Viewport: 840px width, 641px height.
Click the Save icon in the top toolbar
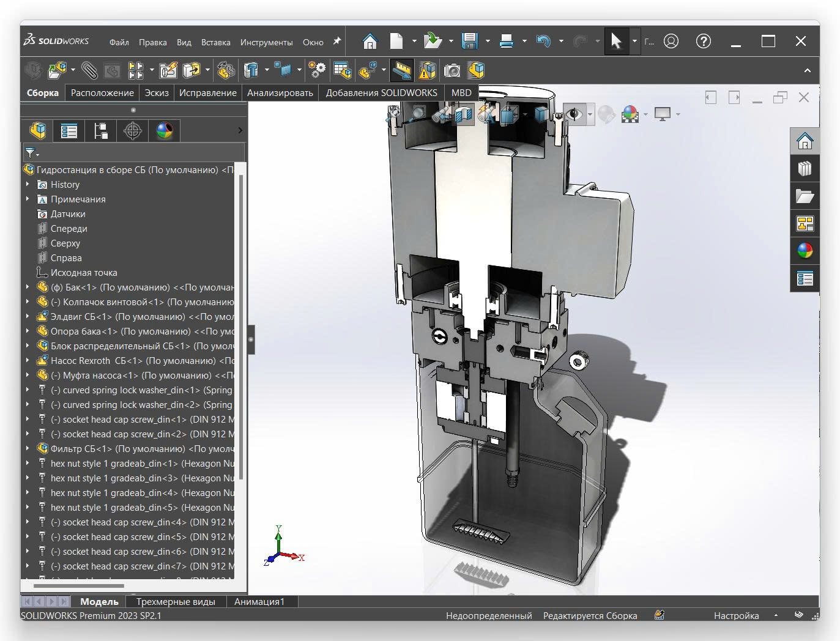[469, 42]
